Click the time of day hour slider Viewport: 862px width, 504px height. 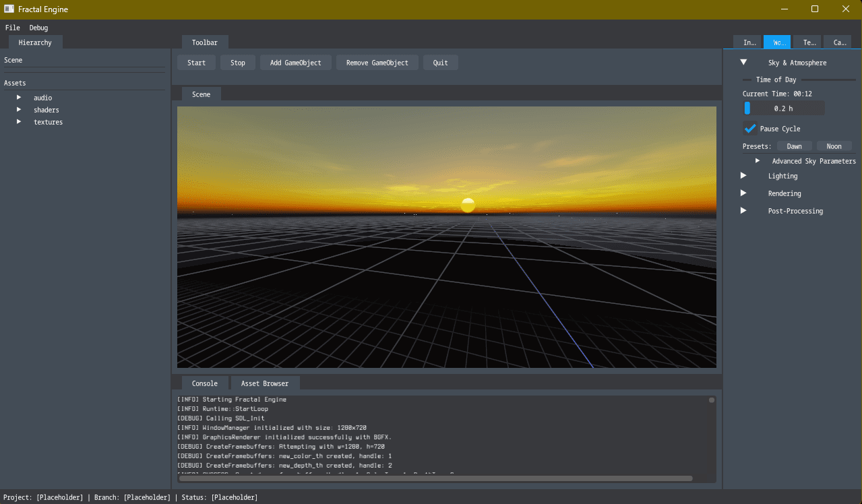pyautogui.click(x=783, y=108)
